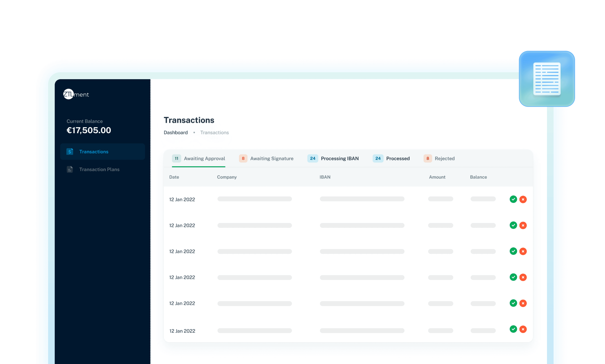Screen dimensions: 605x364
Task: Reject the first transaction with red X
Action: 523,199
